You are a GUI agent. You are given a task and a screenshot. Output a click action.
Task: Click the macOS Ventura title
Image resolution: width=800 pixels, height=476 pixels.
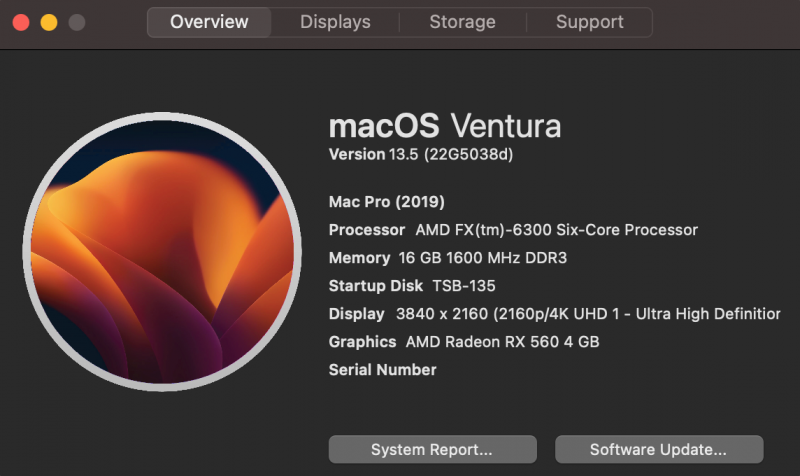click(x=444, y=127)
